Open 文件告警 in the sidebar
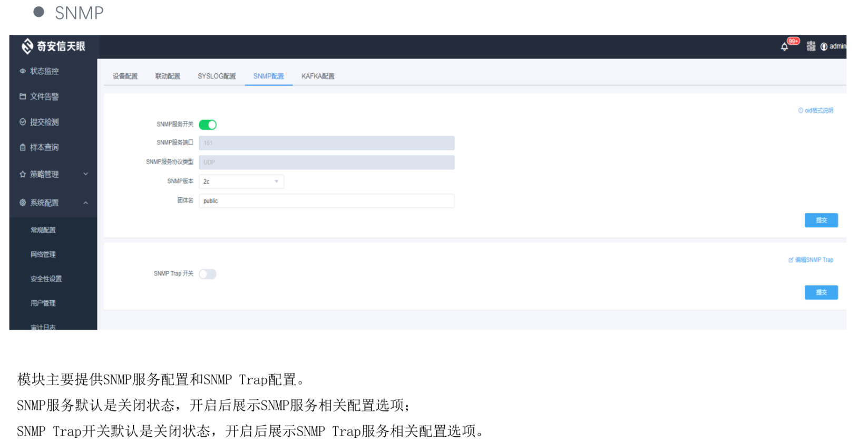868x440 pixels. (44, 97)
